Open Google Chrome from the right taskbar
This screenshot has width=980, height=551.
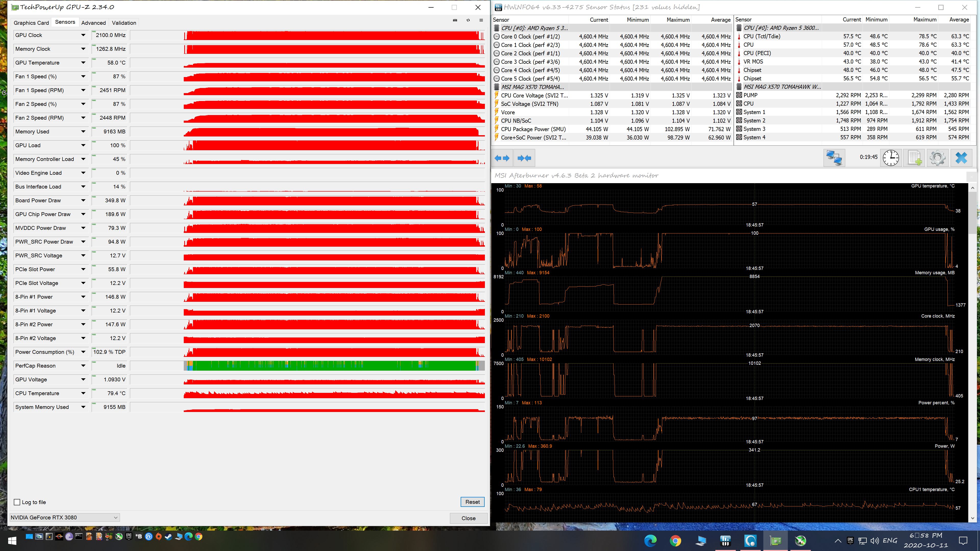pos(675,540)
